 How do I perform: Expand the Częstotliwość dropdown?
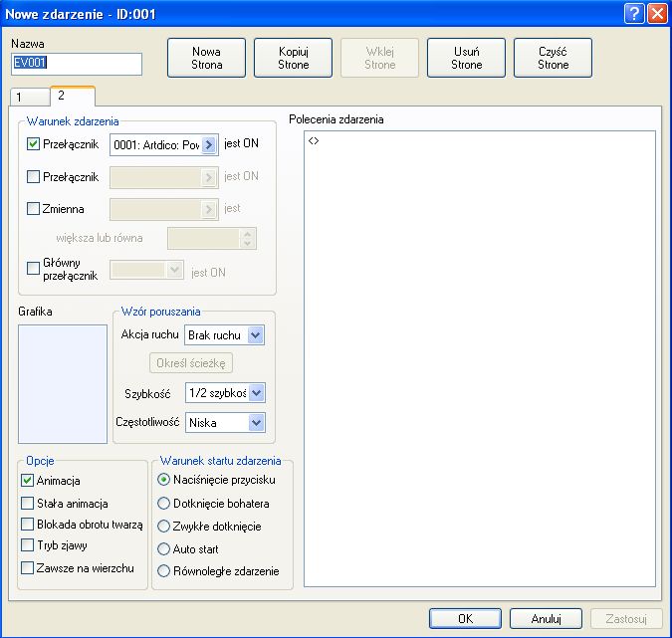coord(256,422)
